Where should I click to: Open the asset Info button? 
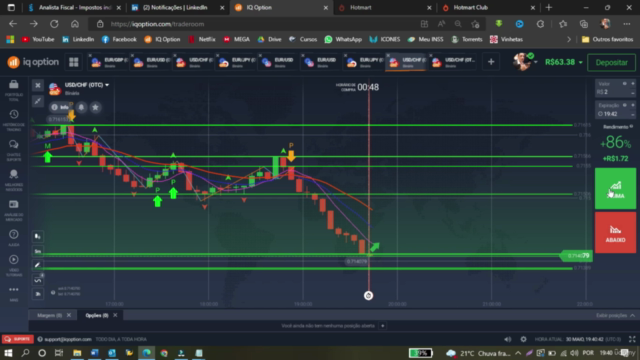(60, 107)
